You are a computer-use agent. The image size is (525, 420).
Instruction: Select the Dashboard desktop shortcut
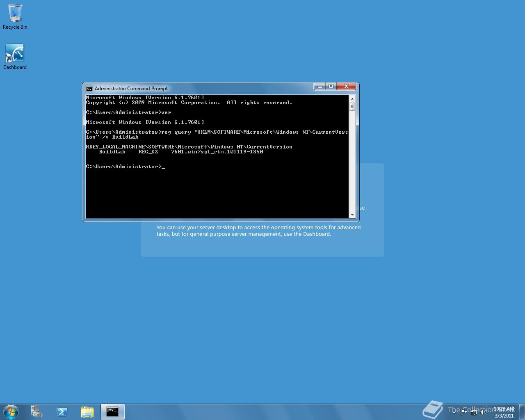[x=15, y=57]
